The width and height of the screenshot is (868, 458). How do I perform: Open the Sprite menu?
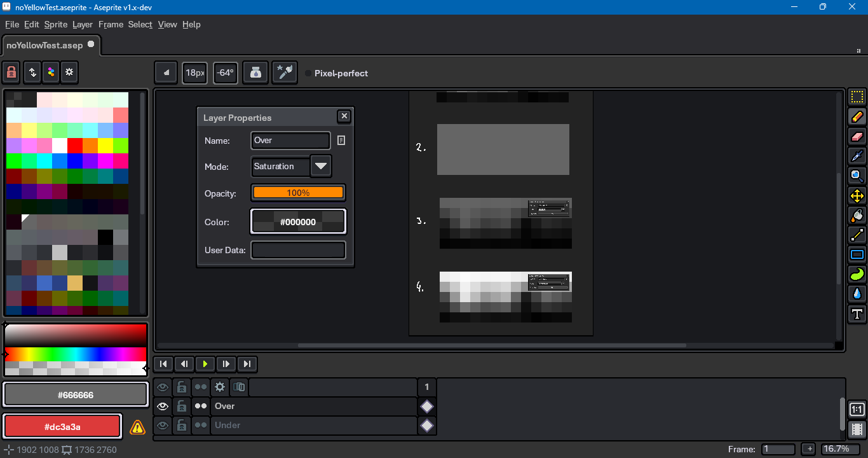tap(55, 24)
